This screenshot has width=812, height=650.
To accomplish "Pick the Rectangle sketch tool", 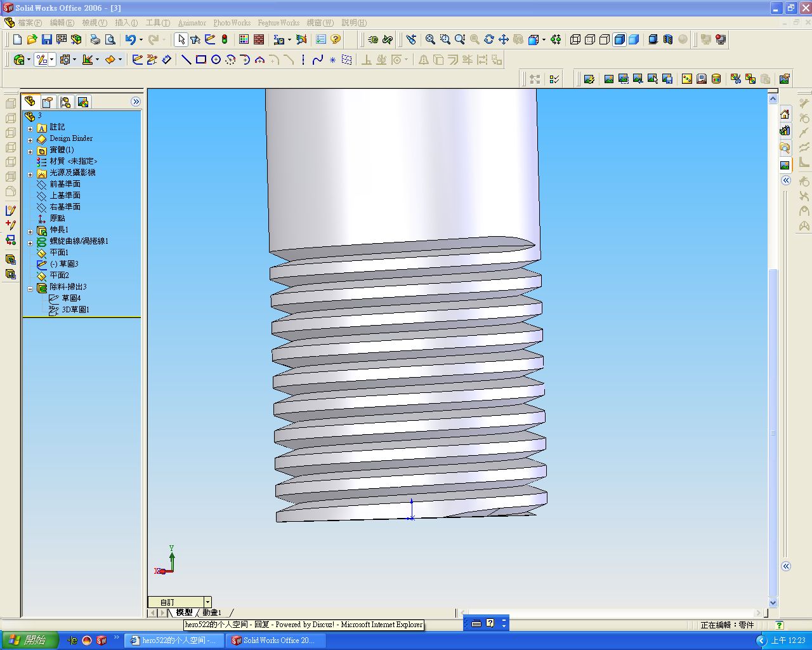I will click(x=201, y=60).
